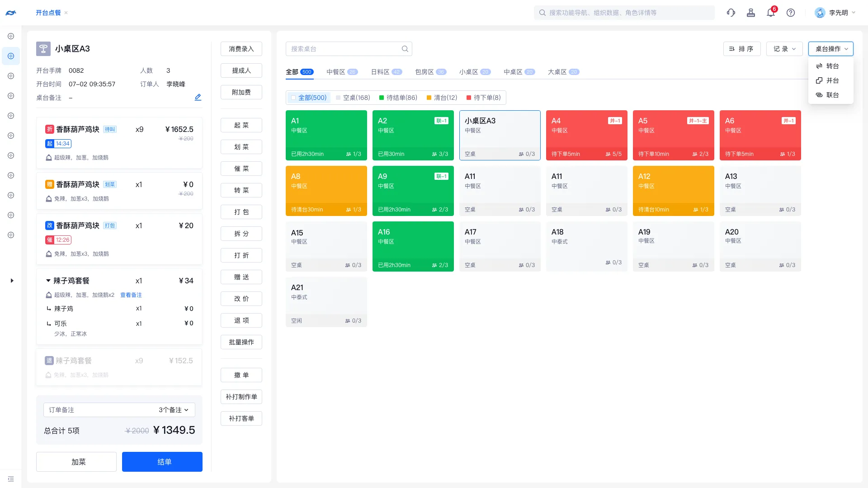The image size is (868, 488).
Task: Edit table remark with pencil icon
Action: (x=198, y=97)
